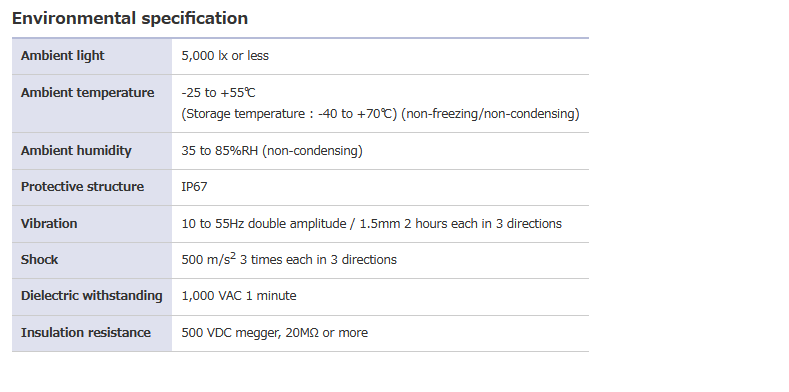789x392 pixels.
Task: Click the 10 to 55Hz vibration value
Action: click(371, 223)
